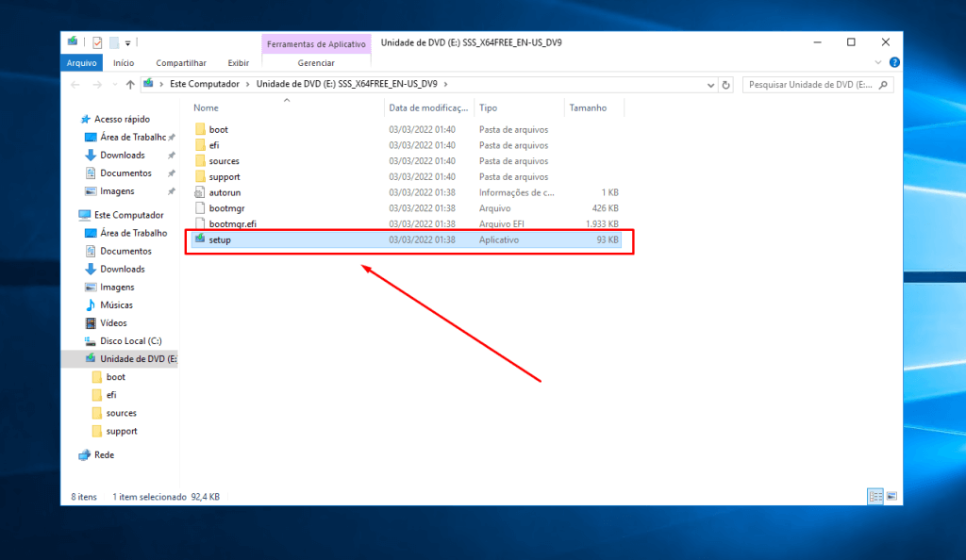
Task: Switch to the large icons view in the status bar
Action: point(891,496)
